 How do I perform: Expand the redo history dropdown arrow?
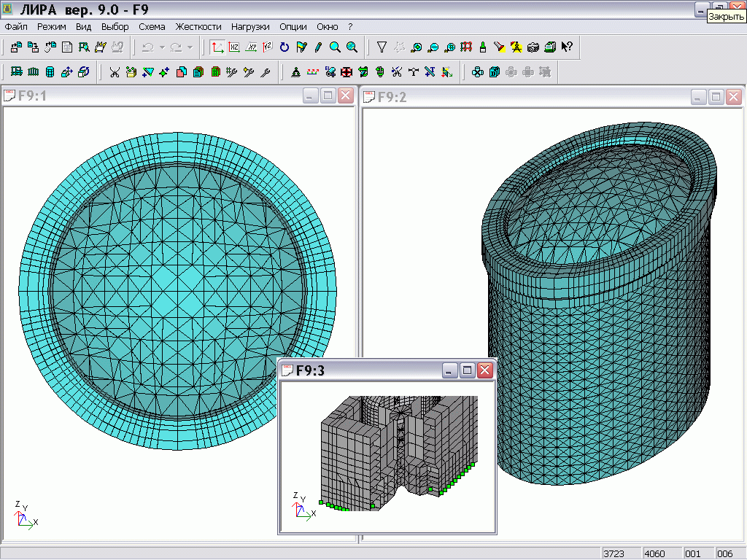point(190,47)
